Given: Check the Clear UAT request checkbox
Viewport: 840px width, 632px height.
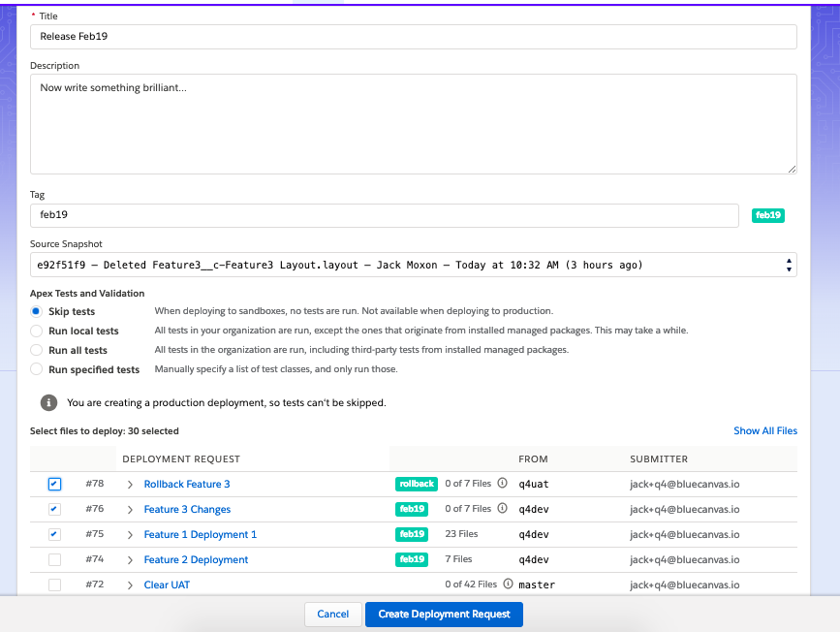Looking at the screenshot, I should point(54,585).
